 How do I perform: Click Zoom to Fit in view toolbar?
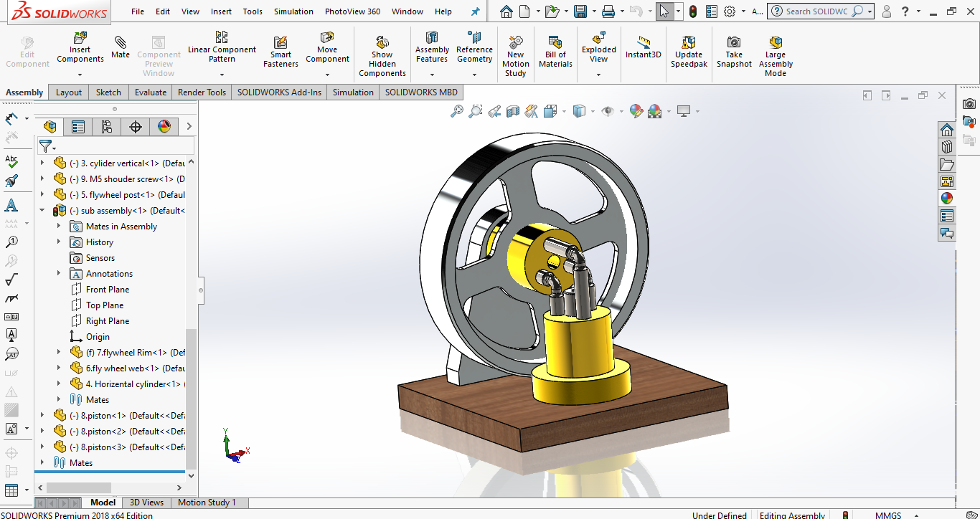[x=456, y=111]
